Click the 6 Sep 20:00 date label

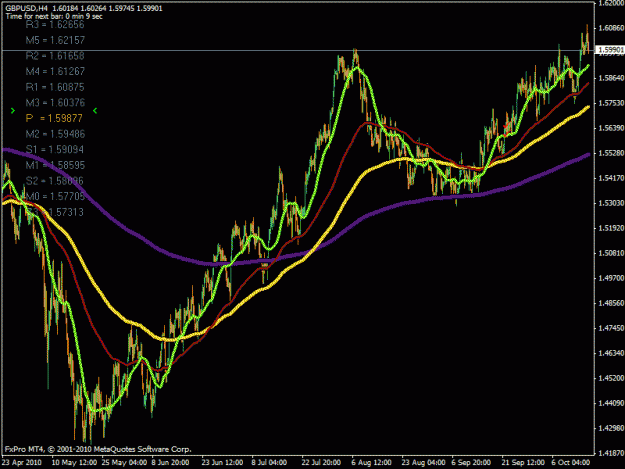click(x=471, y=463)
